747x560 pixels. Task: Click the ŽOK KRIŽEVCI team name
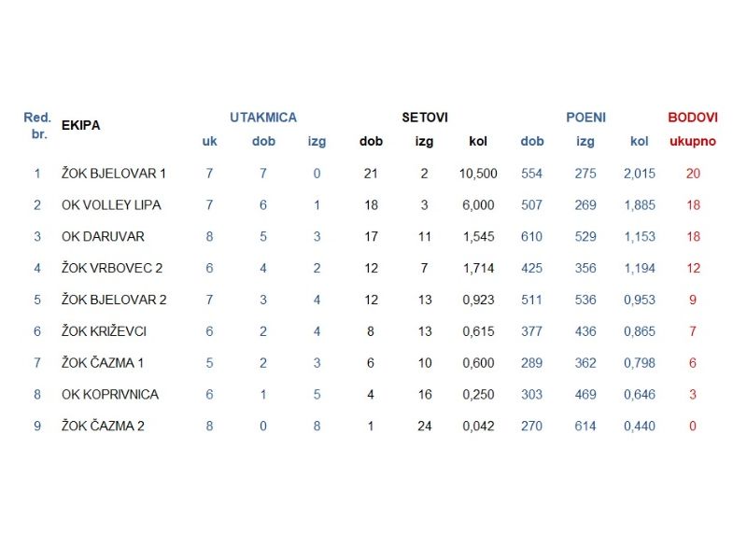pyautogui.click(x=104, y=331)
